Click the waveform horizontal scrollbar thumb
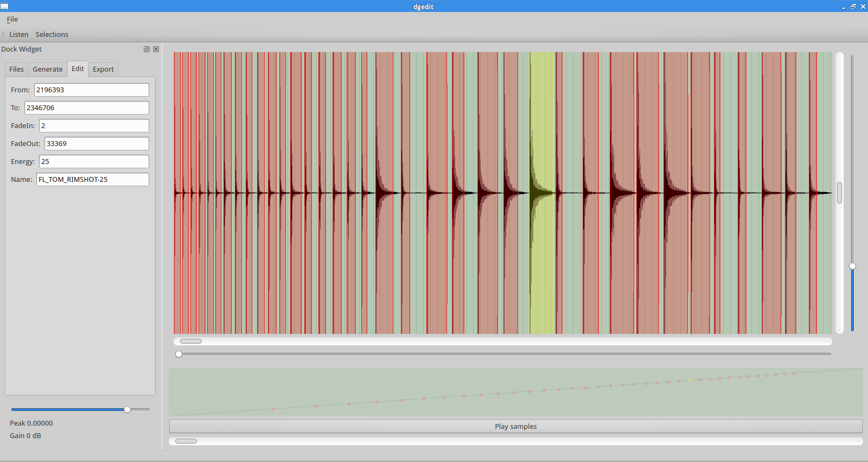This screenshot has width=868, height=462. [x=191, y=341]
